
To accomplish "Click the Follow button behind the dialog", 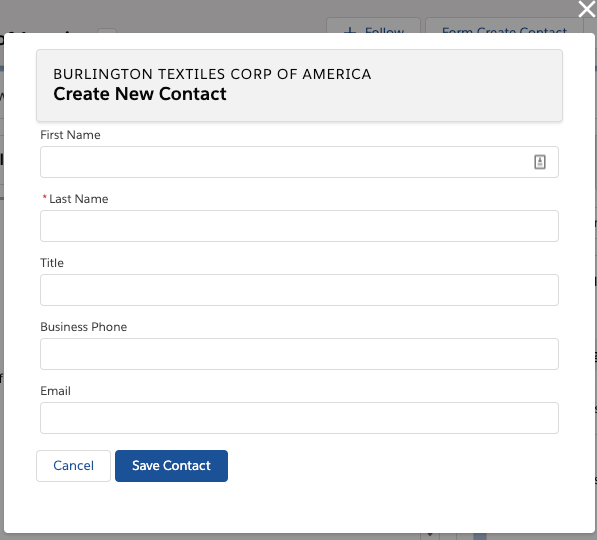I will coord(374,26).
